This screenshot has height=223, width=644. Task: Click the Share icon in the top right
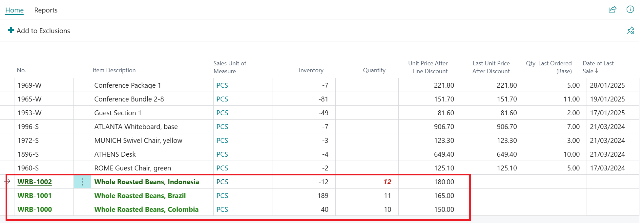coord(613,10)
